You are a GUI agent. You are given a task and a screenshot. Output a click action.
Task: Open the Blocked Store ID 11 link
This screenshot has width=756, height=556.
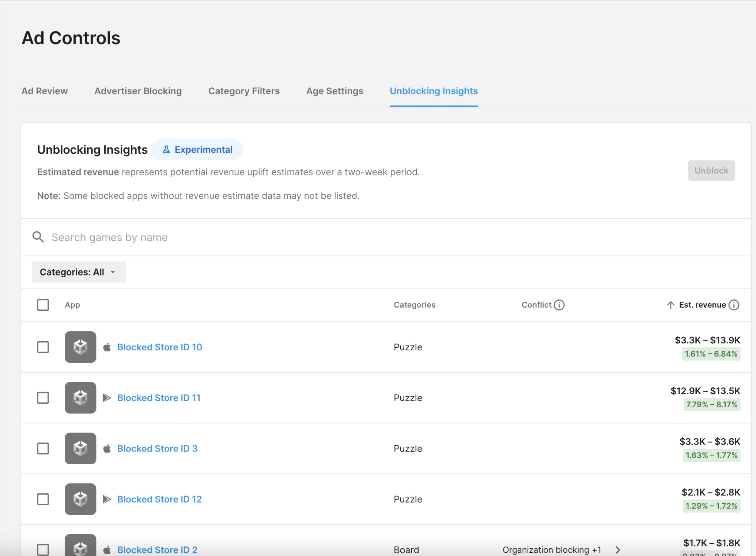pyautogui.click(x=159, y=398)
